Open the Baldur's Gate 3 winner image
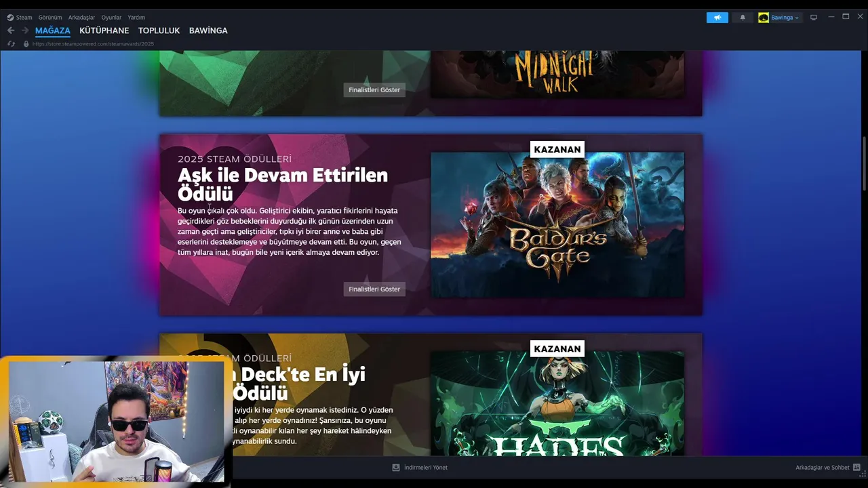868x488 pixels. click(557, 224)
